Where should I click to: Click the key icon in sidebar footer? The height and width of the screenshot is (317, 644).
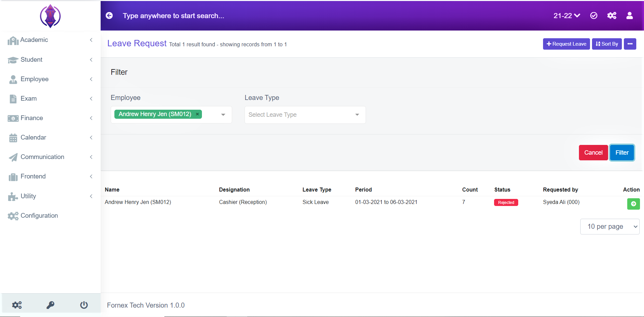point(50,305)
